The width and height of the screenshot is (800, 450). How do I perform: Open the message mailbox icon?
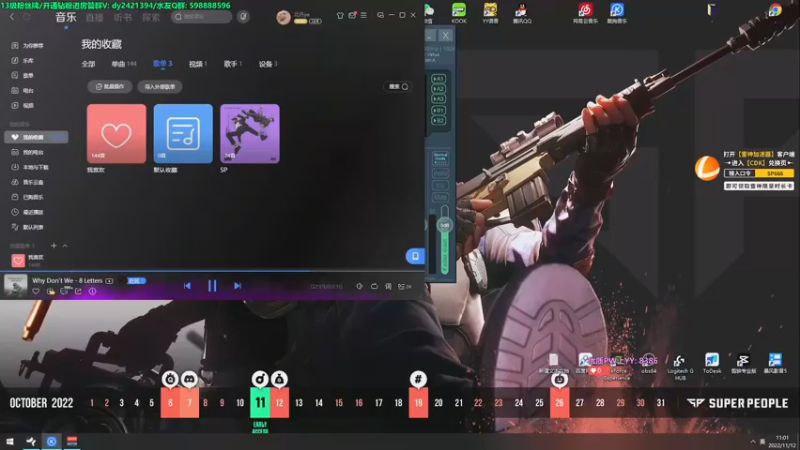[x=352, y=15]
